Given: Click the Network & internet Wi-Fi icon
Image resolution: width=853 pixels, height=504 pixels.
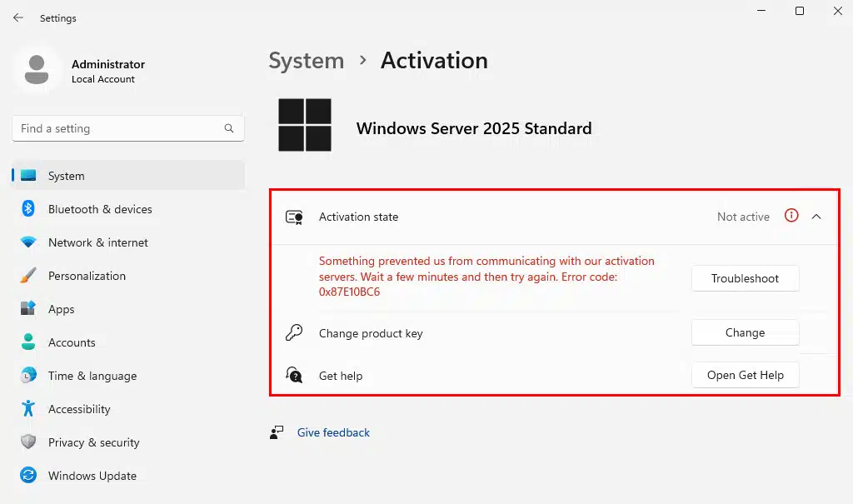Looking at the screenshot, I should (x=28, y=242).
